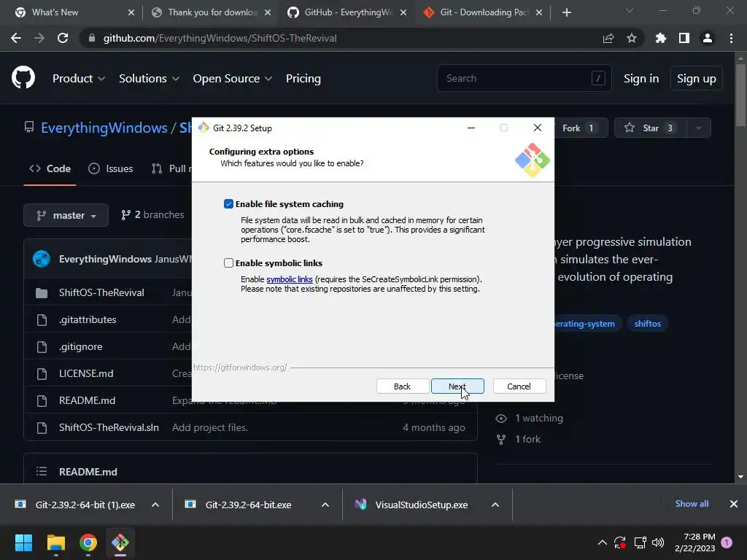Image resolution: width=747 pixels, height=560 pixels.
Task: Open a new browser tab
Action: tap(566, 12)
